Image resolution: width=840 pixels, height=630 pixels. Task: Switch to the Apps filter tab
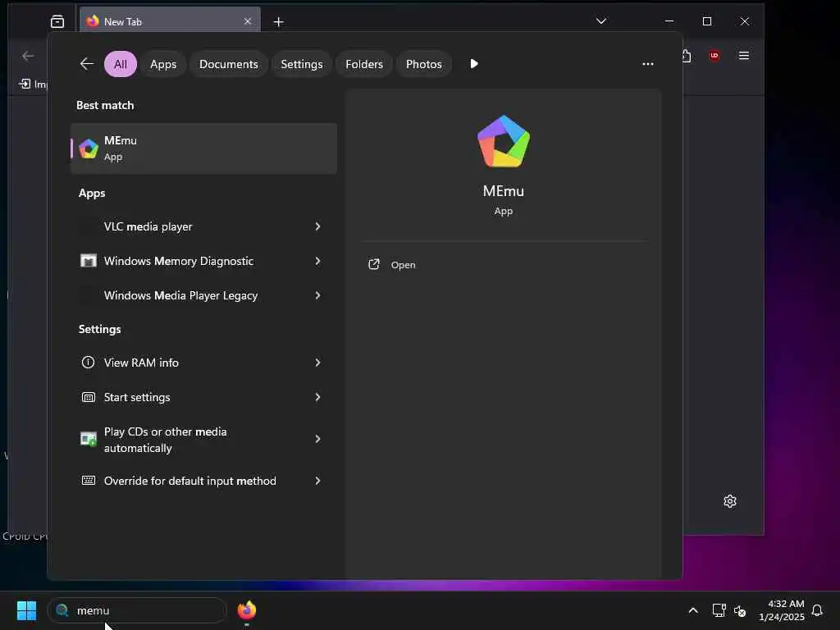click(163, 64)
